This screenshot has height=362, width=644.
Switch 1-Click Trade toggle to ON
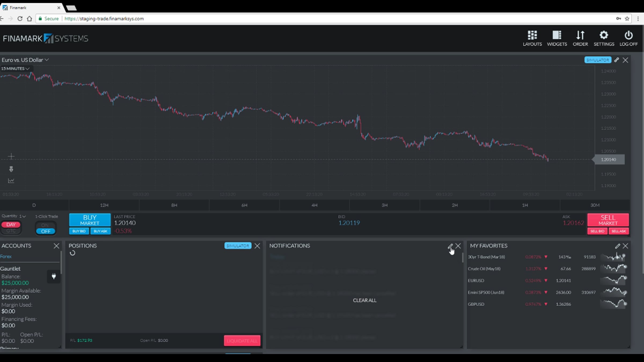[45, 225]
